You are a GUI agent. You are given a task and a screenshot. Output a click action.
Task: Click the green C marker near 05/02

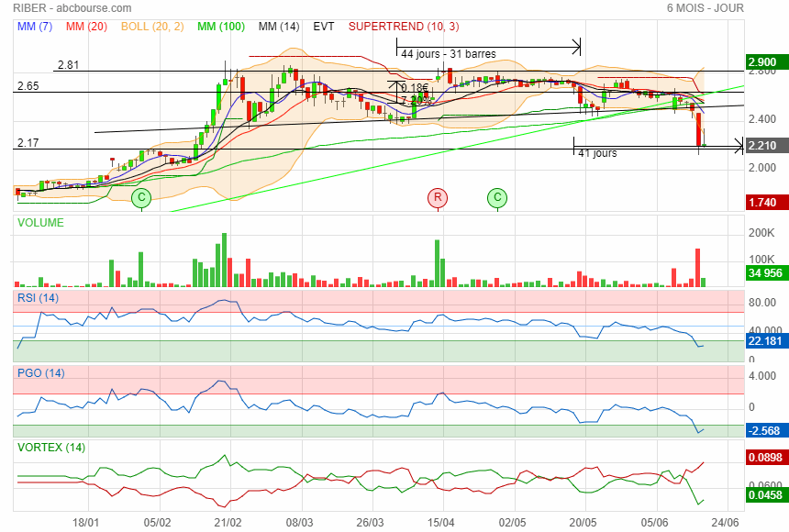(141, 198)
